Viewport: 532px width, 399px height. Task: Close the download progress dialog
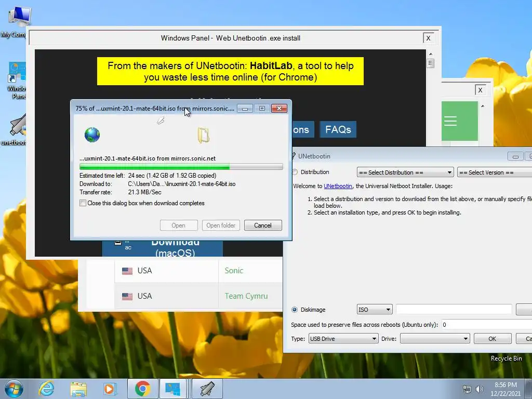click(279, 108)
